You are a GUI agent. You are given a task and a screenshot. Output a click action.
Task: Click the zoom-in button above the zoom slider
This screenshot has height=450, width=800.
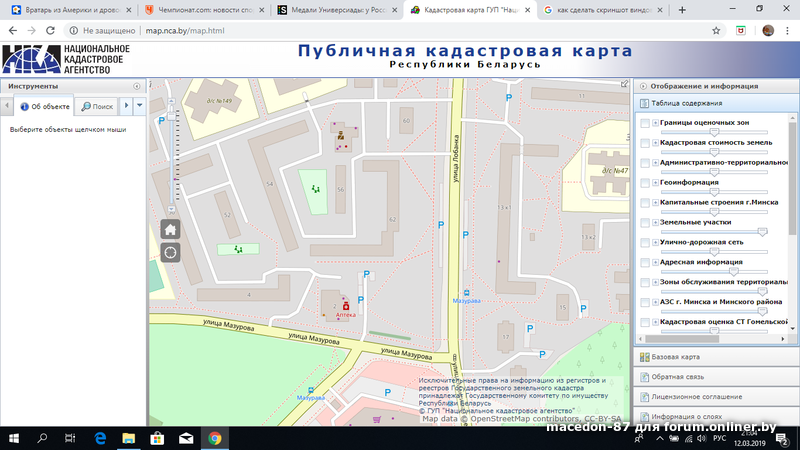pos(170,100)
